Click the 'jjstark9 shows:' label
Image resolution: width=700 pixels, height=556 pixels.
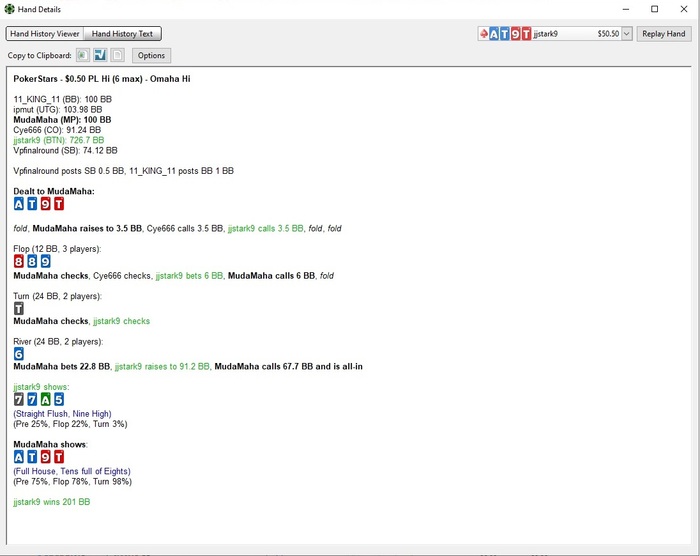click(x=41, y=387)
